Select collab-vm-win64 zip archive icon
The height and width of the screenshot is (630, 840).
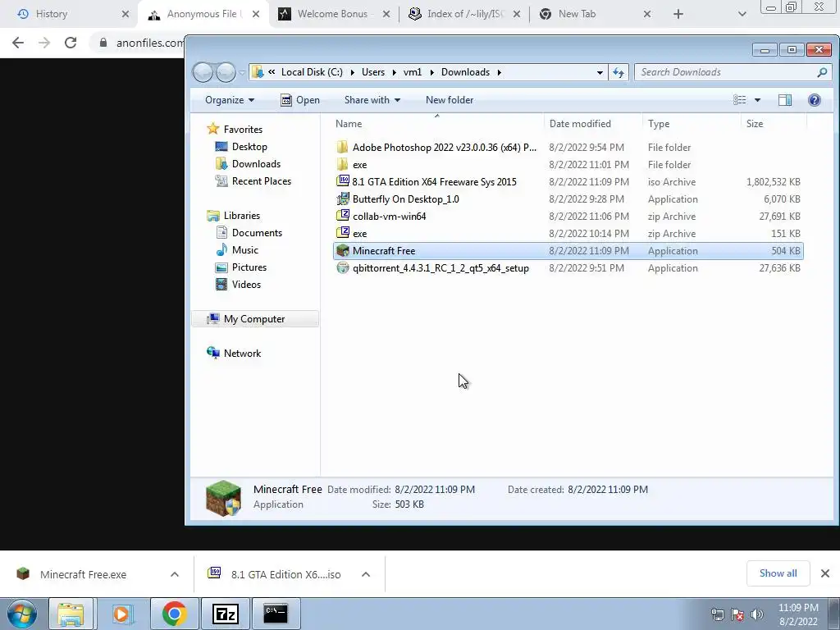(342, 216)
